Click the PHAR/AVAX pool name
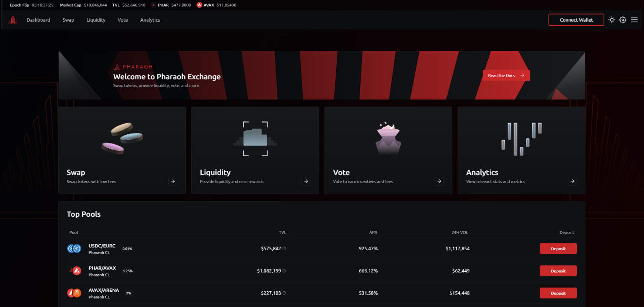 (102, 268)
